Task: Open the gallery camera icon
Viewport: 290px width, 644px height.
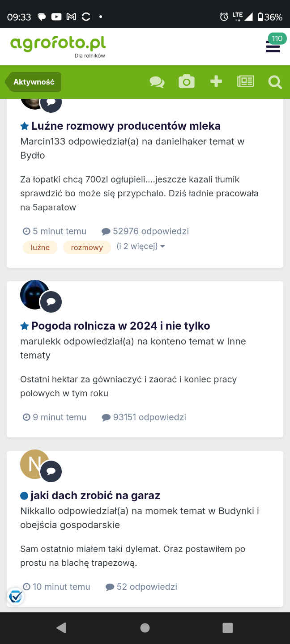Action: point(186,82)
